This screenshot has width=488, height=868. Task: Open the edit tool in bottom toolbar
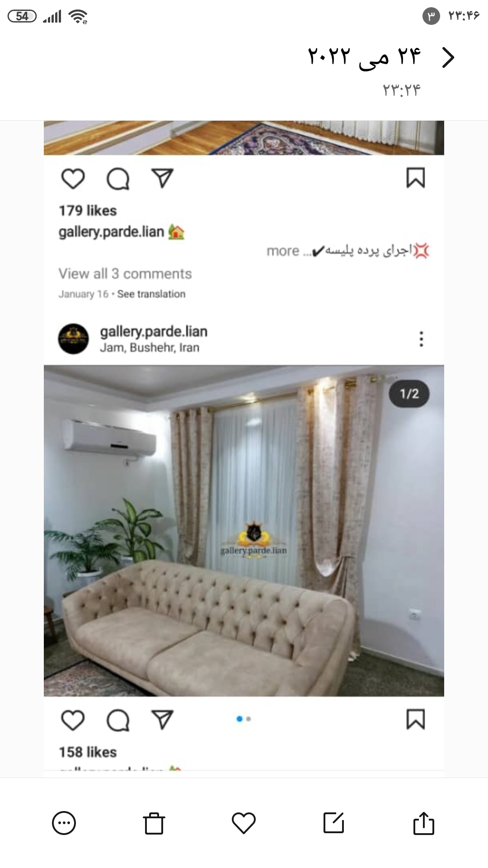(334, 823)
